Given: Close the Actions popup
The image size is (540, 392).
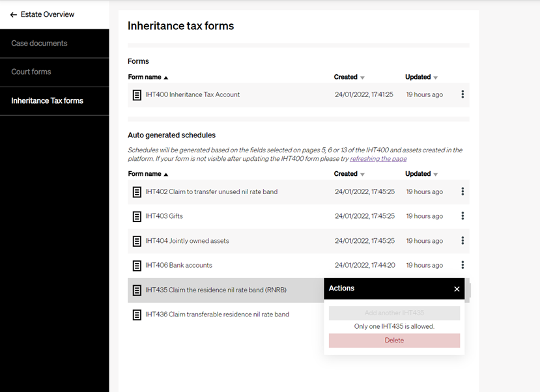Looking at the screenshot, I should tap(457, 289).
